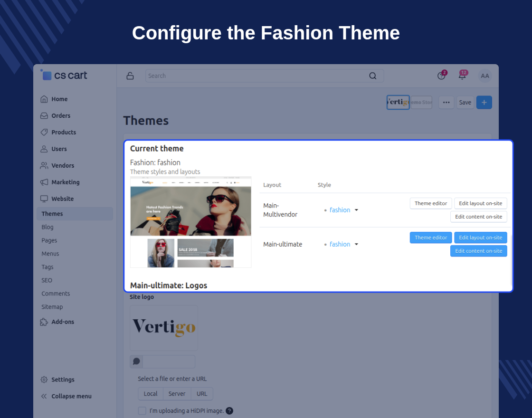Click the Settings gear icon
The image size is (532, 418).
coord(44,380)
